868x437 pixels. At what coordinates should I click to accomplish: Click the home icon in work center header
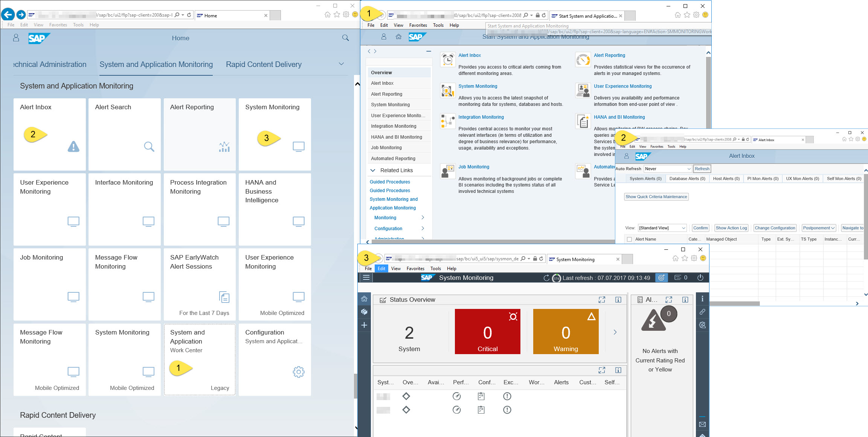coord(398,37)
